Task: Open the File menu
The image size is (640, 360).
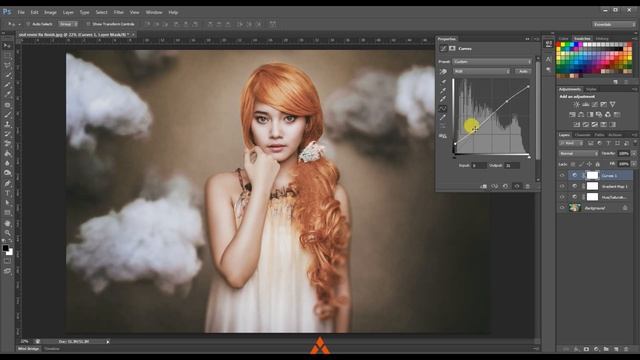Action: [x=21, y=13]
